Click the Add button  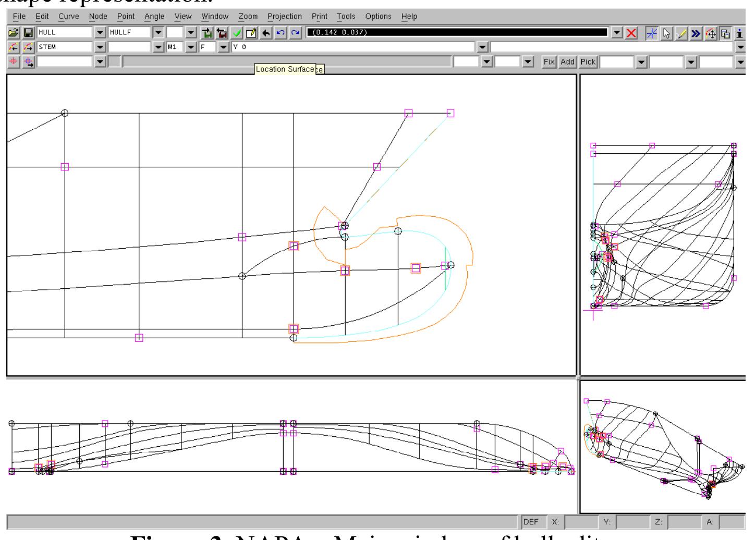pyautogui.click(x=568, y=62)
